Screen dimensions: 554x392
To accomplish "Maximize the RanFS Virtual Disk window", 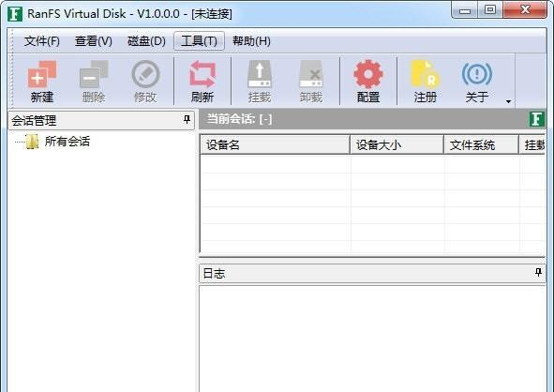I will coord(489,10).
